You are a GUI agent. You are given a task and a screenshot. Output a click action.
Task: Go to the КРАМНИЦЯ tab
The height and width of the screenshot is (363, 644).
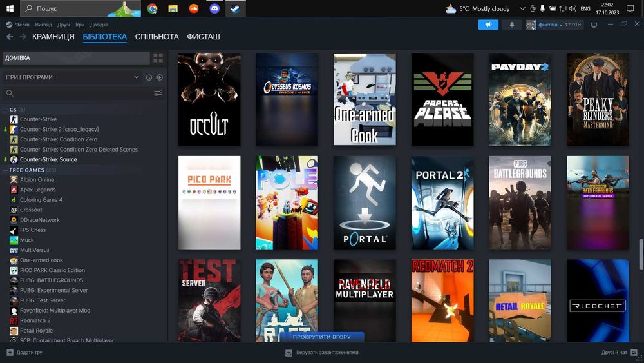coord(53,37)
